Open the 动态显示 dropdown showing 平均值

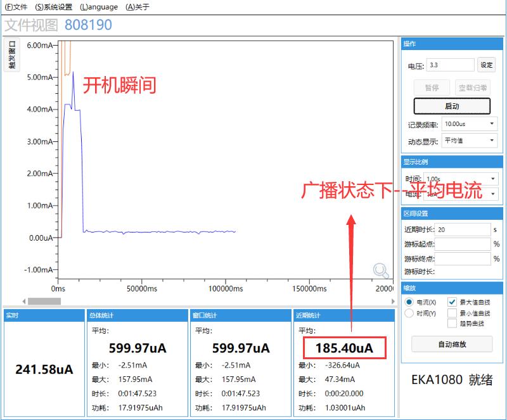point(469,141)
